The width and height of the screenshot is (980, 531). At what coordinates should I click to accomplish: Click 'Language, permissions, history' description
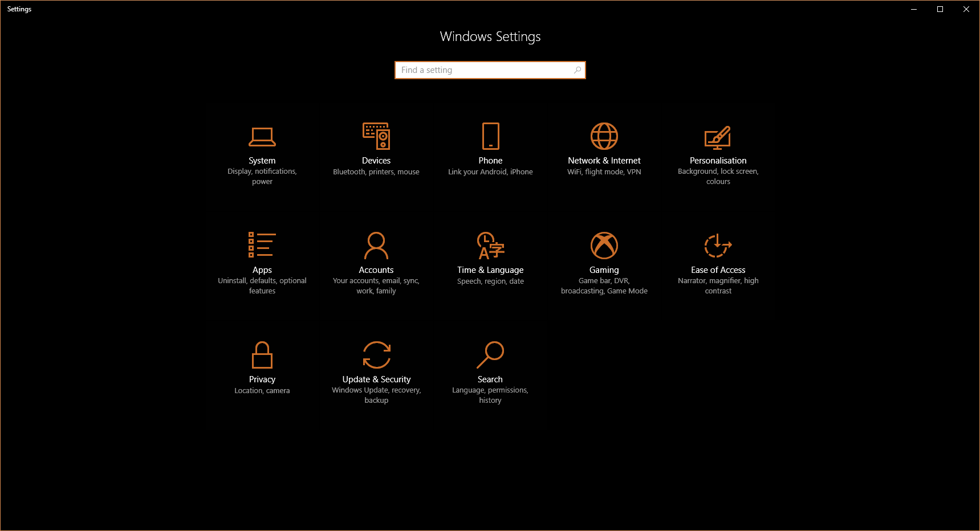[490, 395]
